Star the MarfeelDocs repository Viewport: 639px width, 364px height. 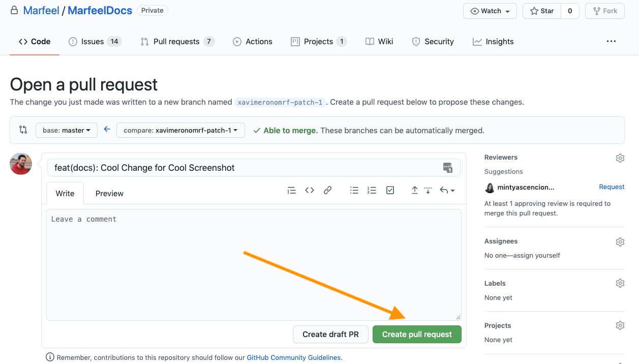click(x=542, y=11)
